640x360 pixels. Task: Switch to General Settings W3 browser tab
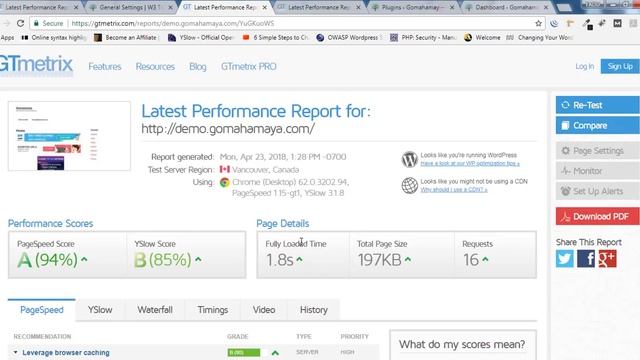tap(130, 7)
